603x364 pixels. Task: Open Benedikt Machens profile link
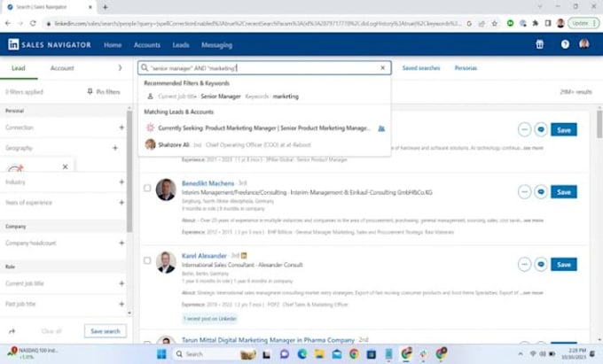(x=208, y=183)
